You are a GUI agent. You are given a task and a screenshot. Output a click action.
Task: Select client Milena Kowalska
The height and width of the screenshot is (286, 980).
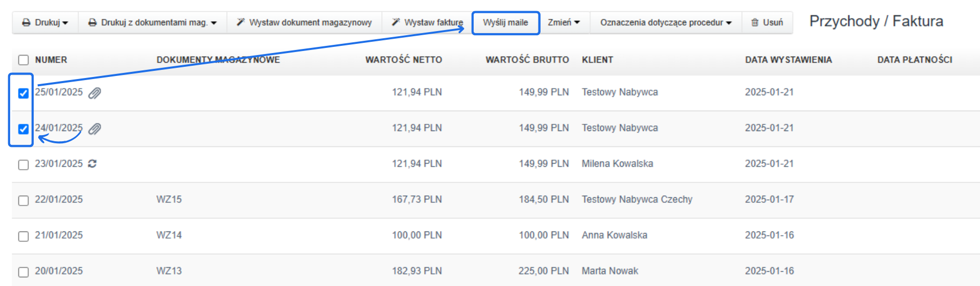(618, 164)
